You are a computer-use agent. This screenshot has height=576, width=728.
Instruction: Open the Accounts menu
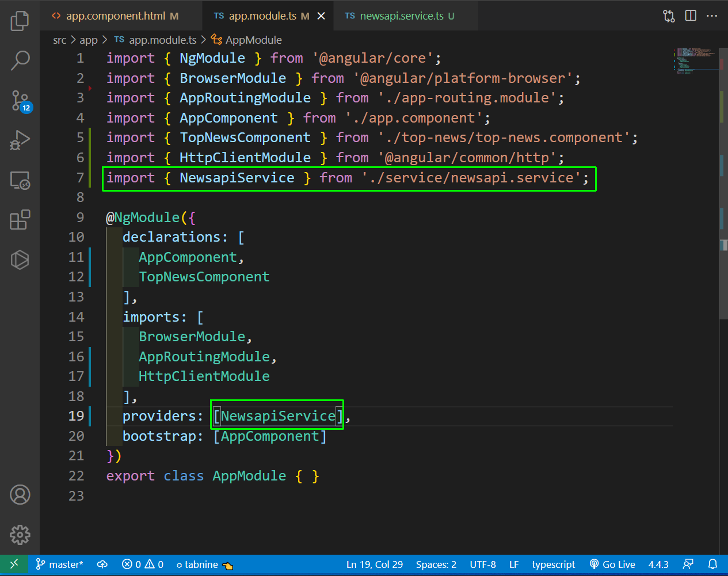click(x=20, y=495)
